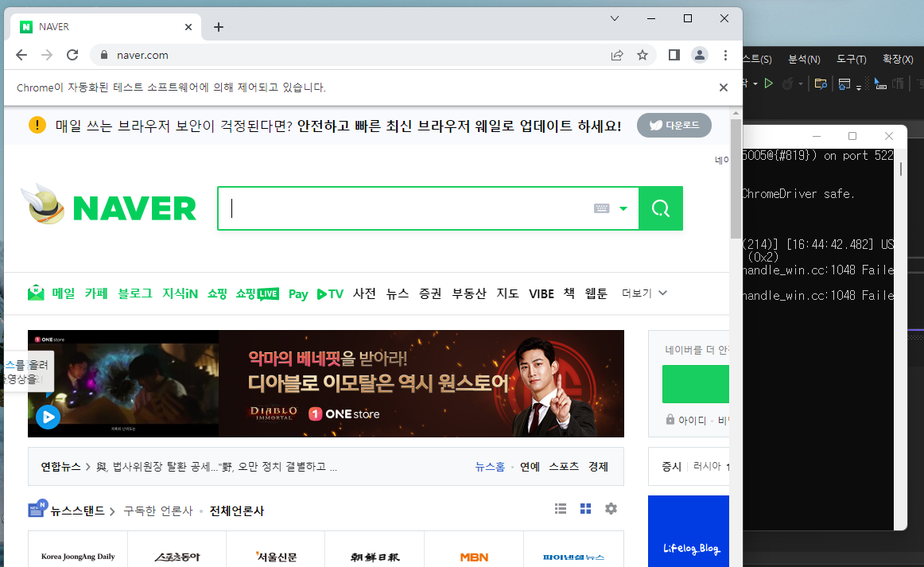Open newsstand settings gear

611,509
